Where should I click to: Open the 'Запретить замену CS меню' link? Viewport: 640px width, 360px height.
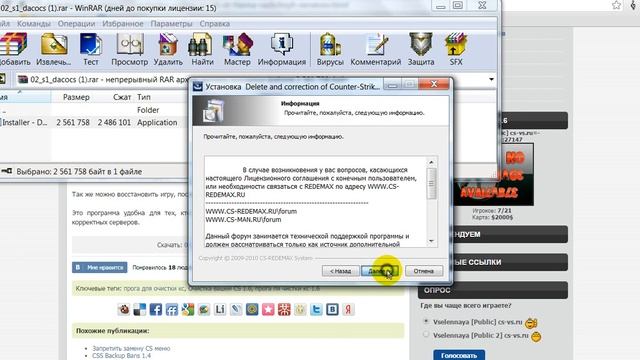pyautogui.click(x=131, y=348)
